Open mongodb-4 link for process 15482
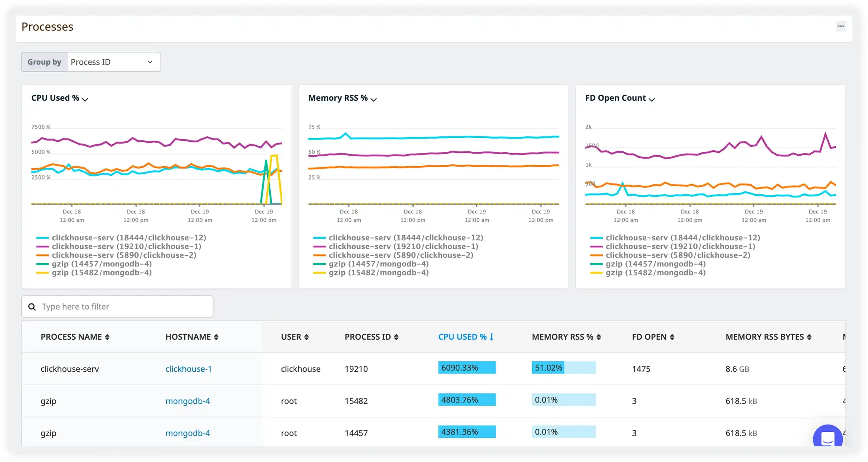 coord(188,401)
